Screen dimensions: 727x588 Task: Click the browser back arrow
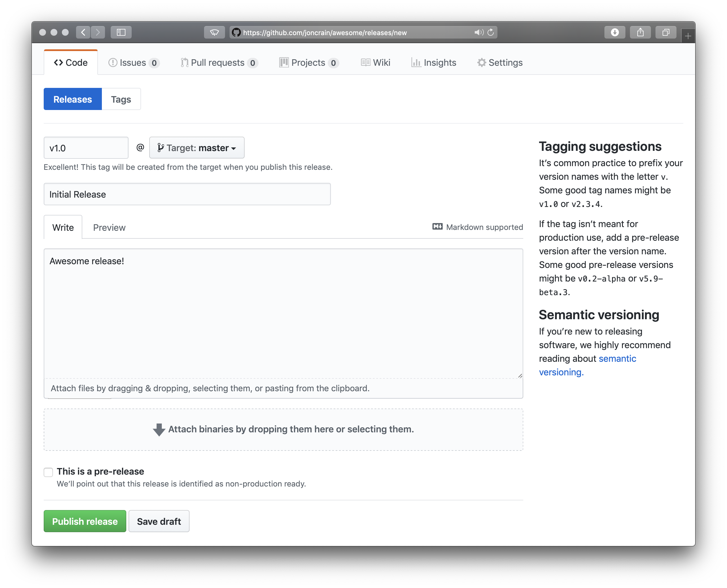(x=83, y=33)
